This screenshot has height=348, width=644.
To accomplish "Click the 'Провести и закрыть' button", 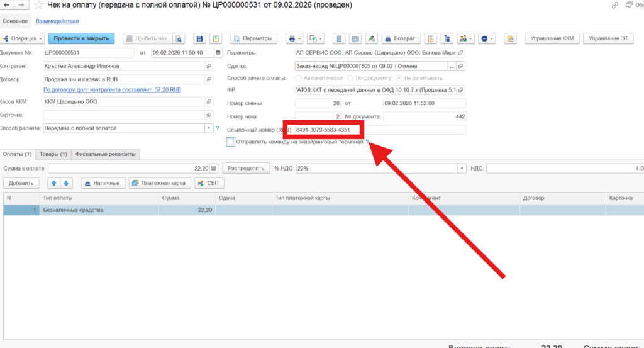I will tap(81, 38).
